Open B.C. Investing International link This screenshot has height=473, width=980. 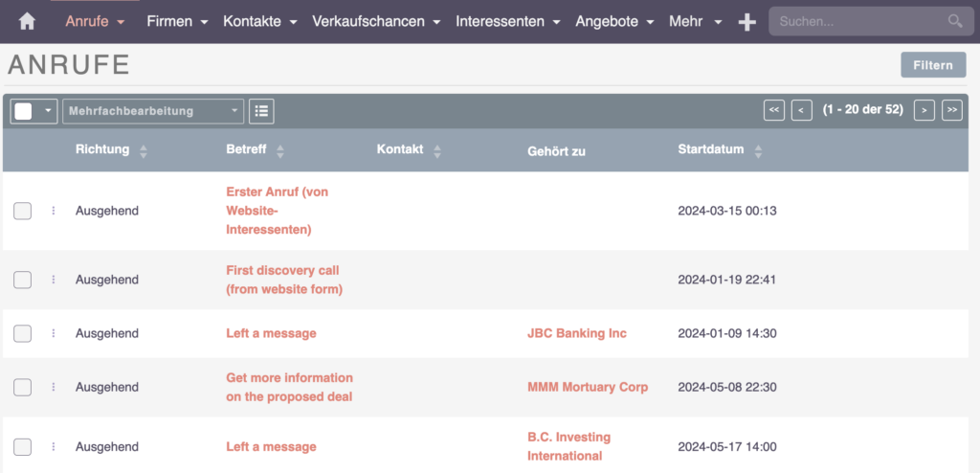[568, 446]
